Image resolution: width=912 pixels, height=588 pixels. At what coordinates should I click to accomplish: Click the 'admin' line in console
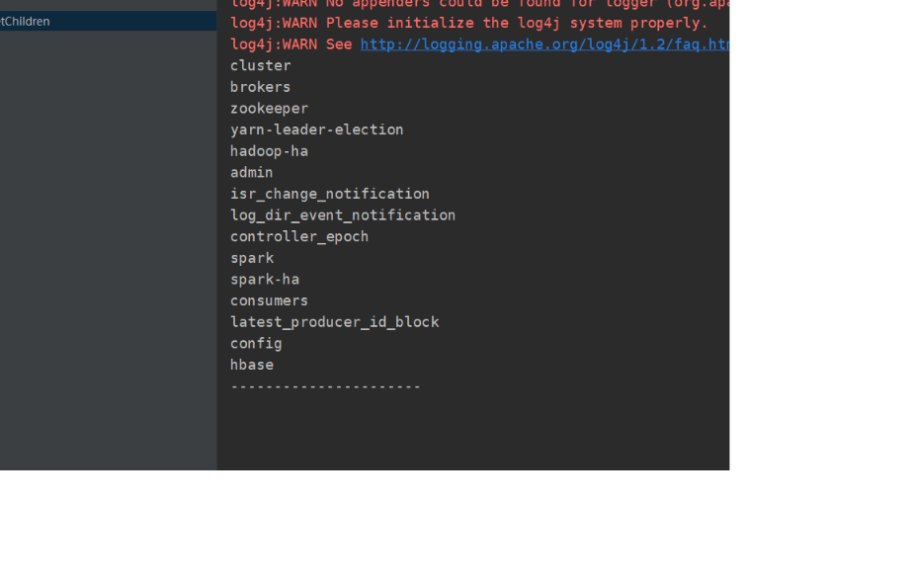pyautogui.click(x=251, y=173)
